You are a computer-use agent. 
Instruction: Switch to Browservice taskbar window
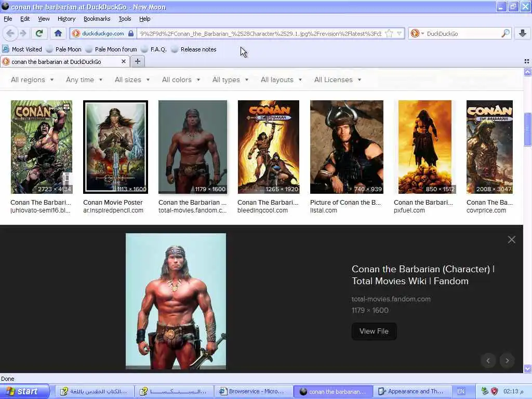253,391
